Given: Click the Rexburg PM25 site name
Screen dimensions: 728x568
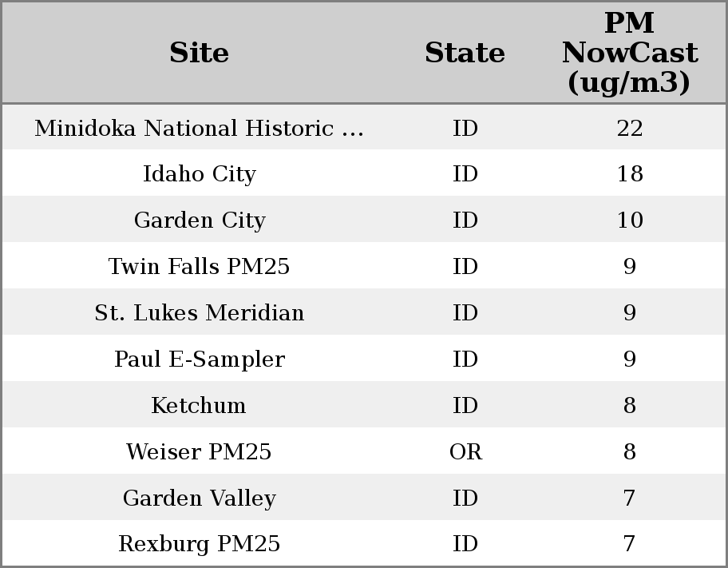Looking at the screenshot, I should pos(199,544).
